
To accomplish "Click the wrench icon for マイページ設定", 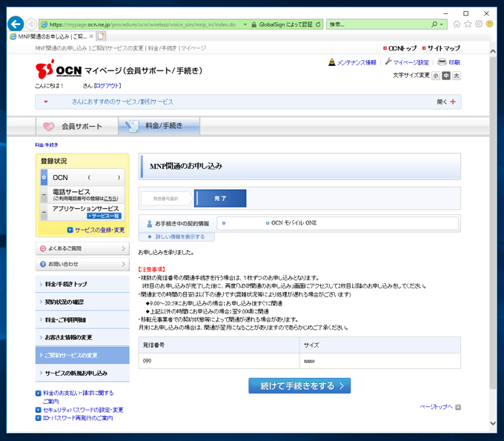I will (388, 62).
